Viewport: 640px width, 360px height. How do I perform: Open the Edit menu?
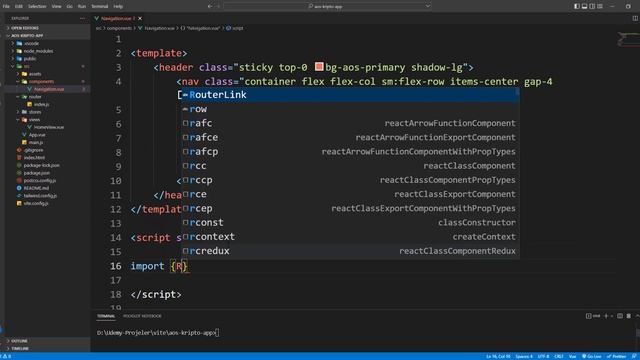point(19,7)
